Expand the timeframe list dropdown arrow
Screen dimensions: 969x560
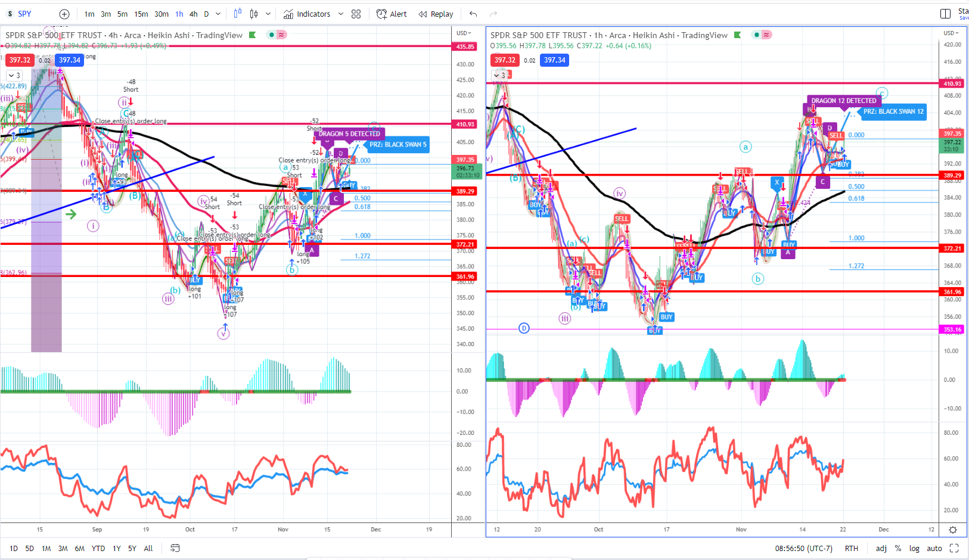(x=218, y=14)
